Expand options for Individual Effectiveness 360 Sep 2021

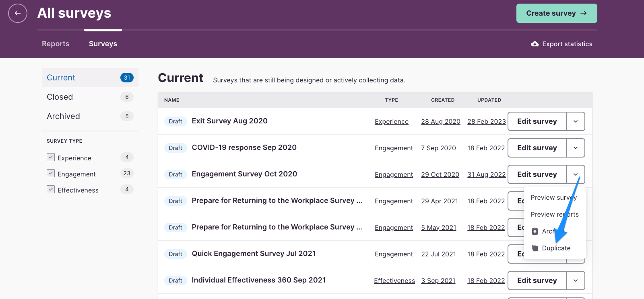click(x=576, y=281)
